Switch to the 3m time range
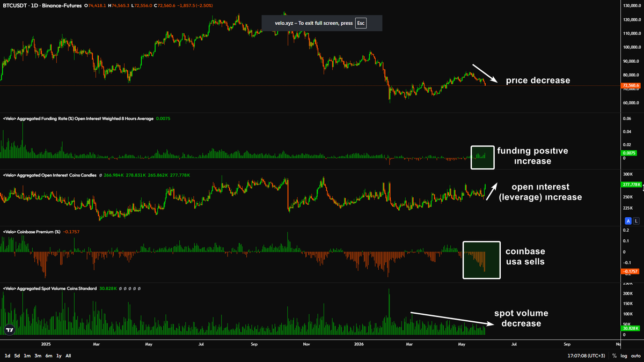Image resolution: width=644 pixels, height=362 pixels. point(38,356)
